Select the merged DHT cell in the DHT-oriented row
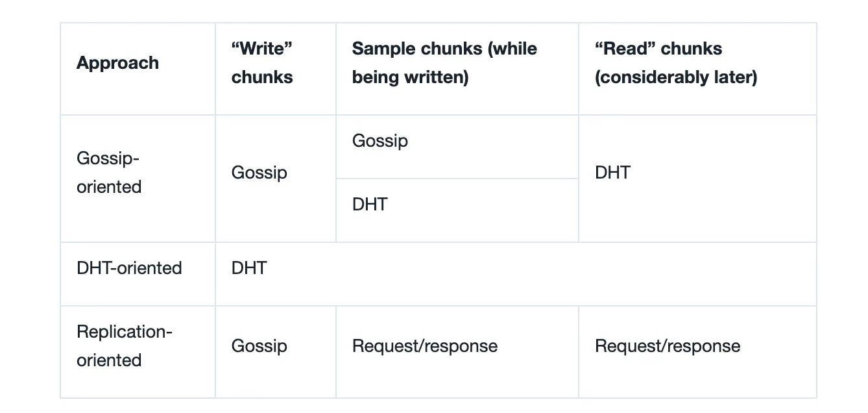868x413 pixels. pos(516,274)
